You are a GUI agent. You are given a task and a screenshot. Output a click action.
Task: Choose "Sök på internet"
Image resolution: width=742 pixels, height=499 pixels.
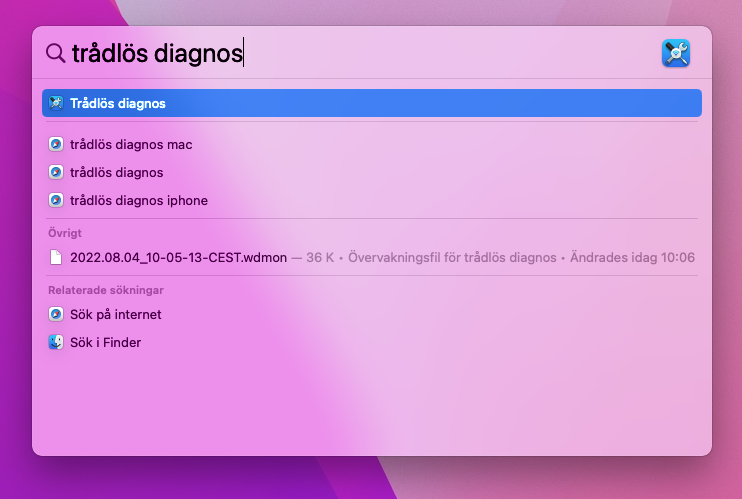point(116,314)
